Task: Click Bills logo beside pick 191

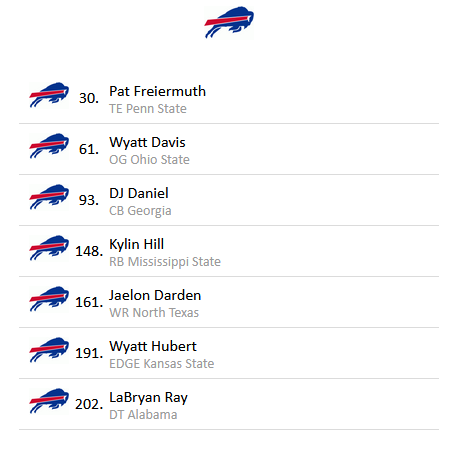Action: [49, 350]
